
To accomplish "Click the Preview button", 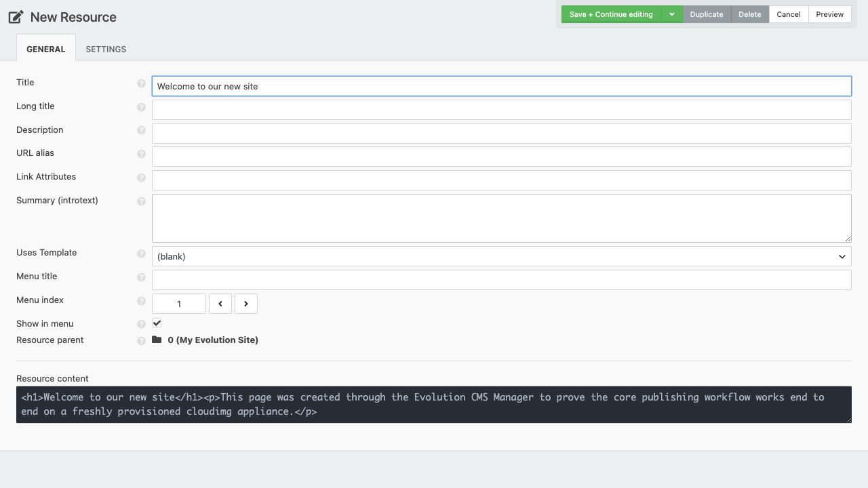I will (830, 14).
